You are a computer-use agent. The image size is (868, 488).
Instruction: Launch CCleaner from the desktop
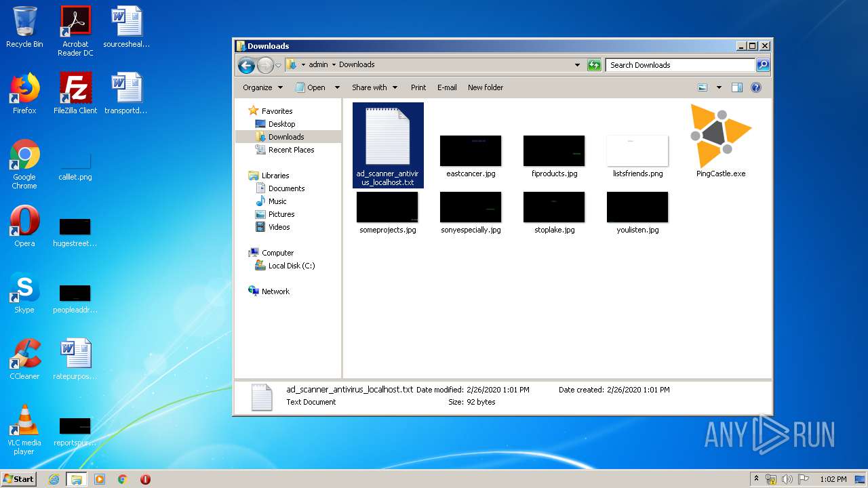click(x=24, y=359)
